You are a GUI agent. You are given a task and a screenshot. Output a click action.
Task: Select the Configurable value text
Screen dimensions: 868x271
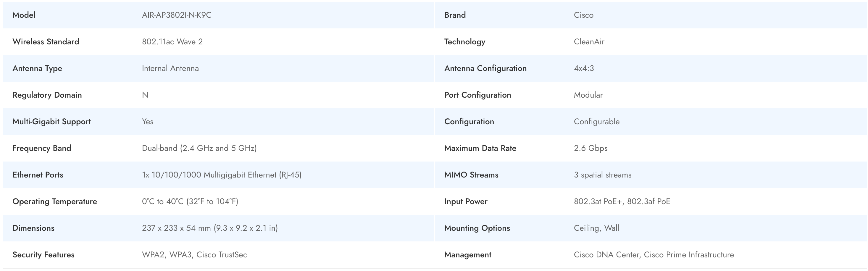[596, 122]
